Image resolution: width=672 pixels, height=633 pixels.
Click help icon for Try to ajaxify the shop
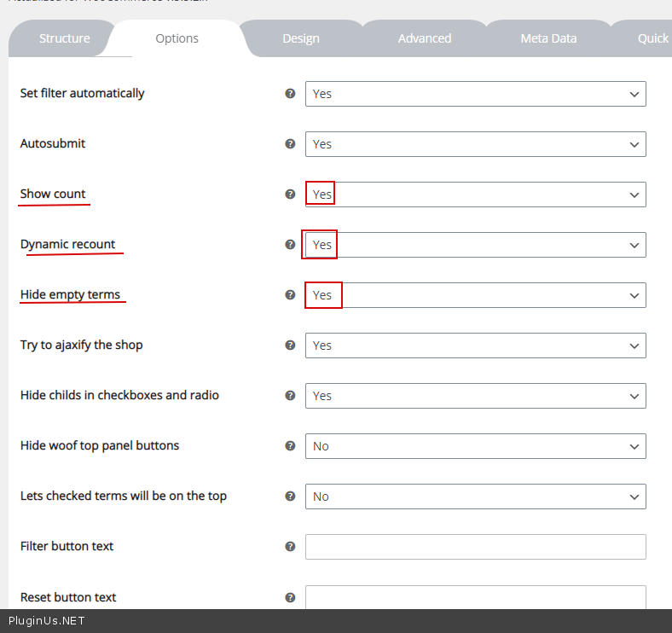click(x=290, y=346)
